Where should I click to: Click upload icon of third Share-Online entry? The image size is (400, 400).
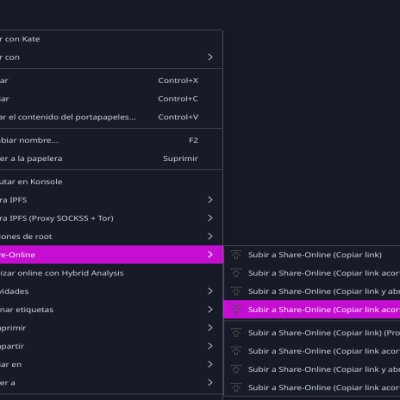[x=236, y=291]
